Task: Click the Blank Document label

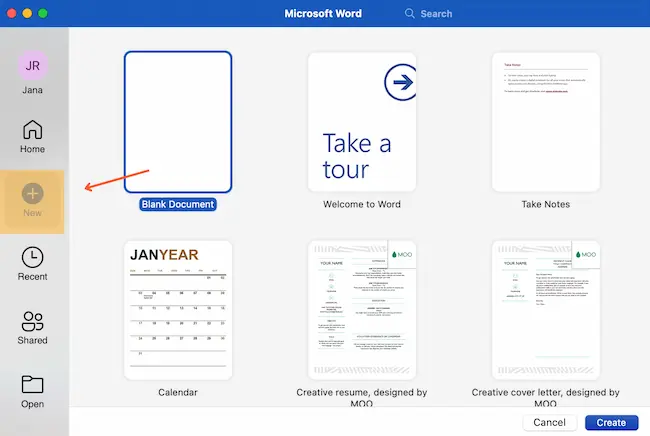Action: coord(178,204)
